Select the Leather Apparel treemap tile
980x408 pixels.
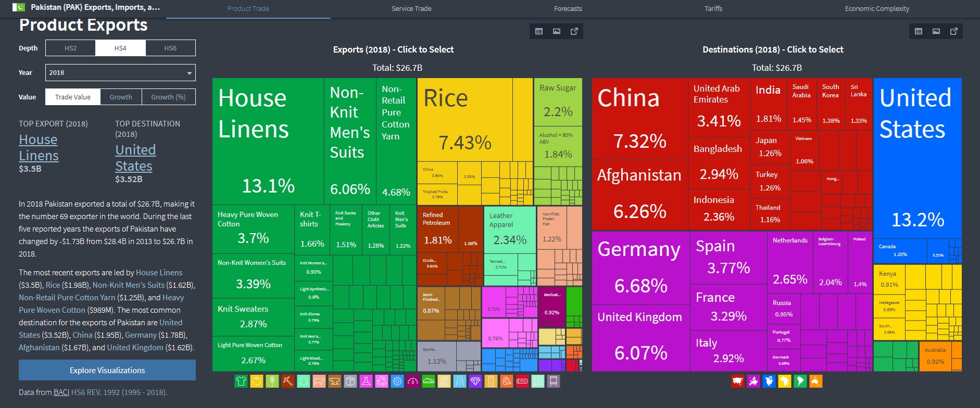tap(510, 229)
